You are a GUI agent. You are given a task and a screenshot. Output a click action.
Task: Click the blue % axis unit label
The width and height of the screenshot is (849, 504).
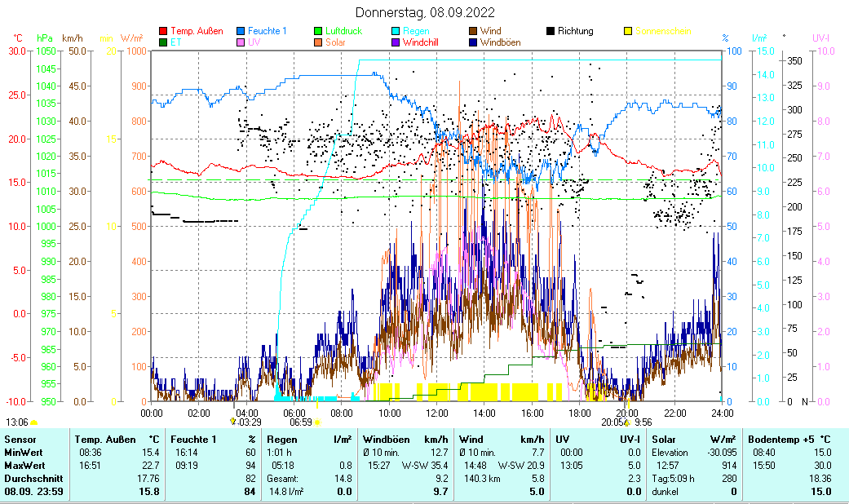[x=726, y=38]
